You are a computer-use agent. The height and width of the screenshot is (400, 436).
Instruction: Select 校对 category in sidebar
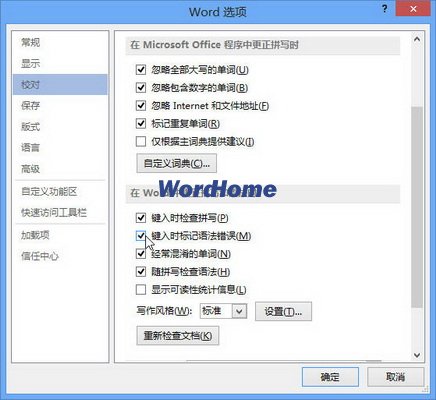click(60, 85)
